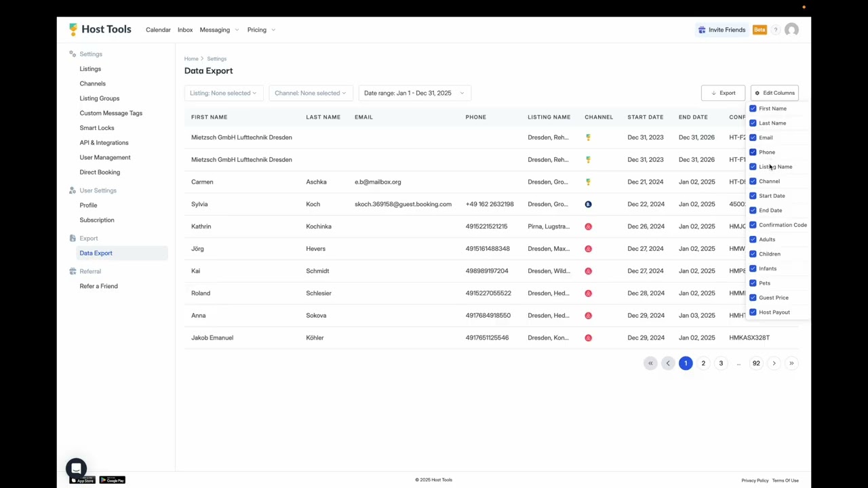Image resolution: width=868 pixels, height=488 pixels.
Task: Open Refer a Friend in the sidebar
Action: coord(98,286)
